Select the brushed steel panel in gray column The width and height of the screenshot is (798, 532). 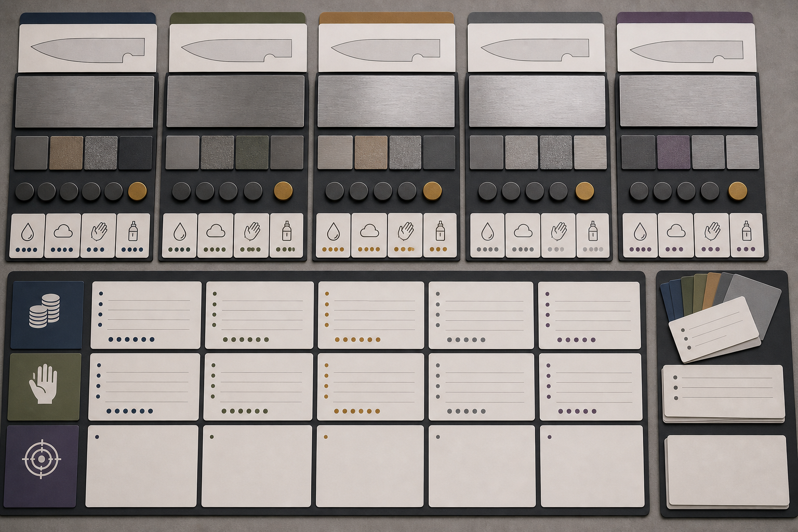point(537,101)
